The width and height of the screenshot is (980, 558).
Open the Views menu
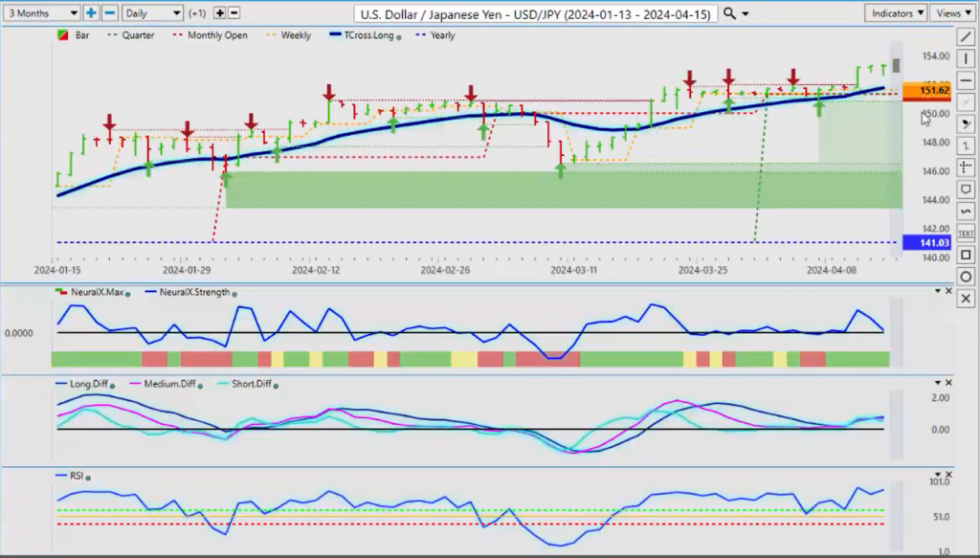click(x=953, y=13)
